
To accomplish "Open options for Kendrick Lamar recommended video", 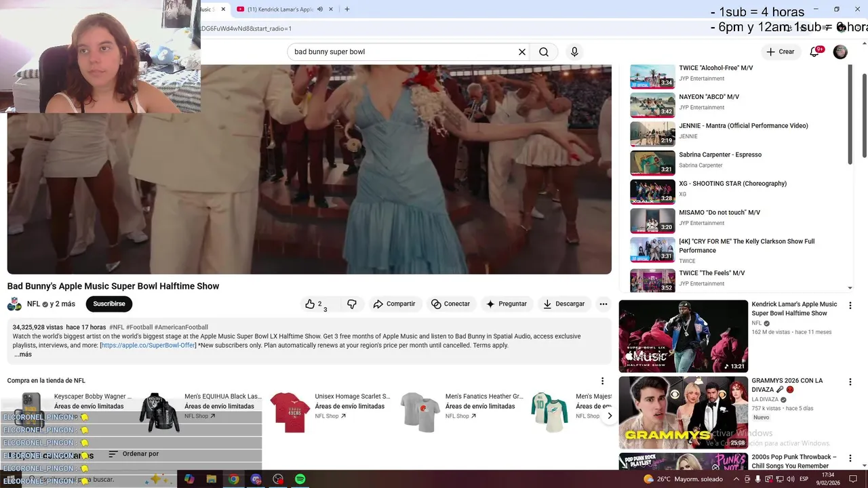I will pos(850,306).
